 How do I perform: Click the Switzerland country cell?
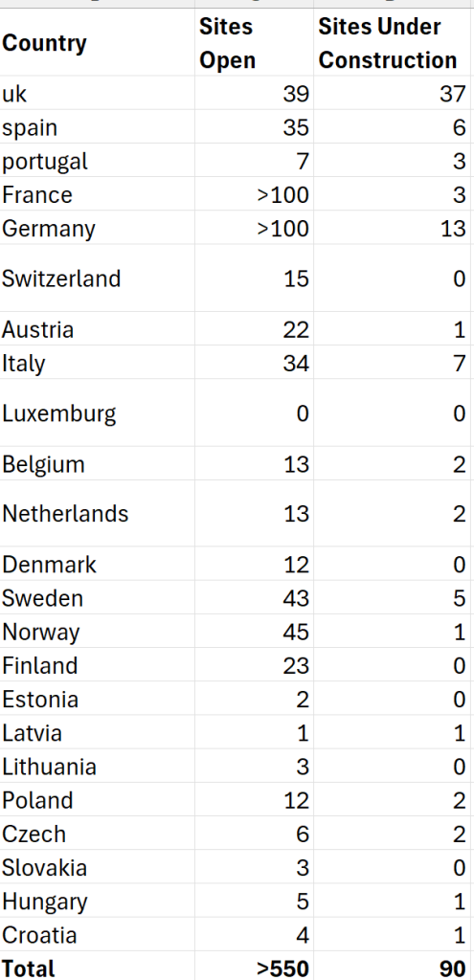97,278
